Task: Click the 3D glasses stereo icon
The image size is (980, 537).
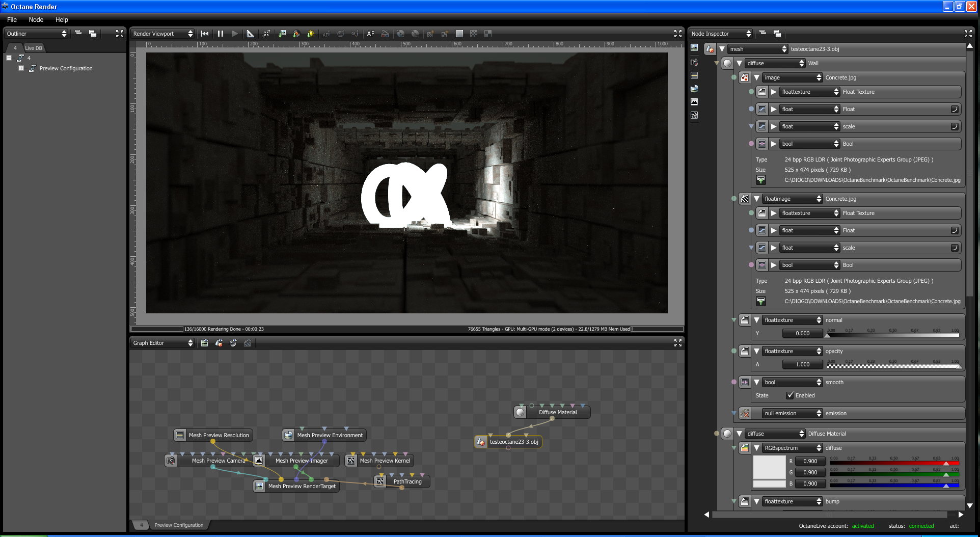Action: (385, 34)
